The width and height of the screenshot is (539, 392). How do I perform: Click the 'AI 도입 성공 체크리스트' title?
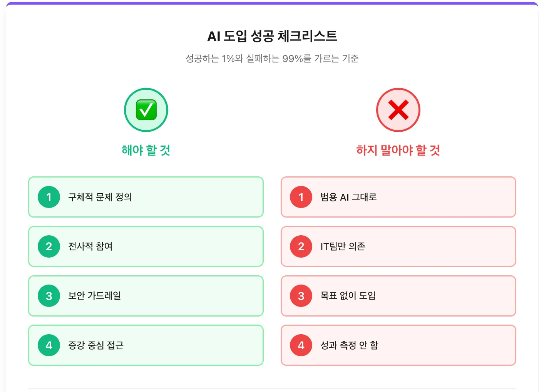[x=272, y=36]
